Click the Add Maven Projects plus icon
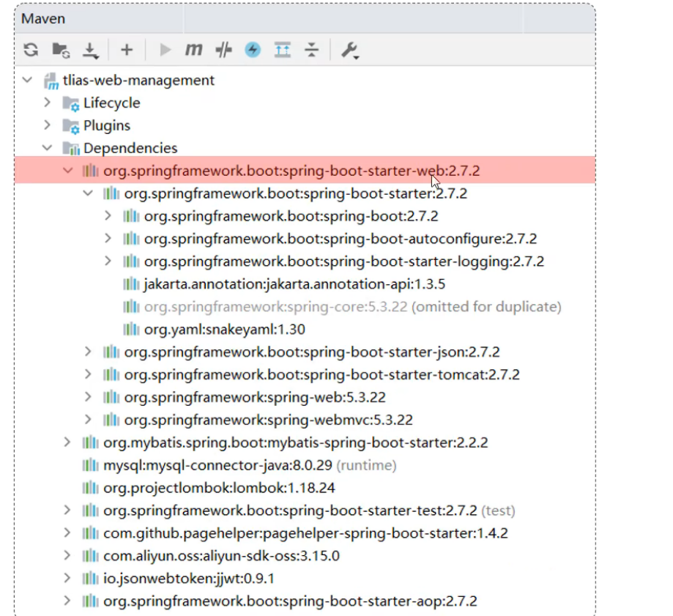The image size is (673, 616). 127,50
